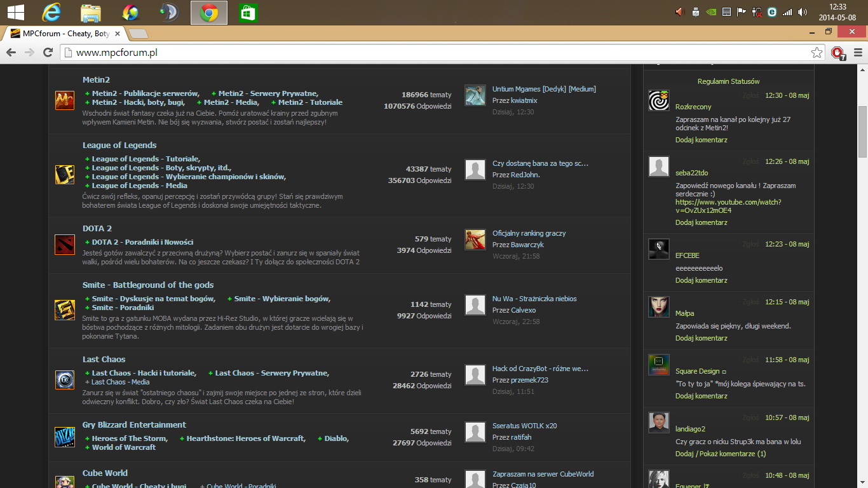
Task: Open the League of Legends forum heading
Action: coord(119,146)
